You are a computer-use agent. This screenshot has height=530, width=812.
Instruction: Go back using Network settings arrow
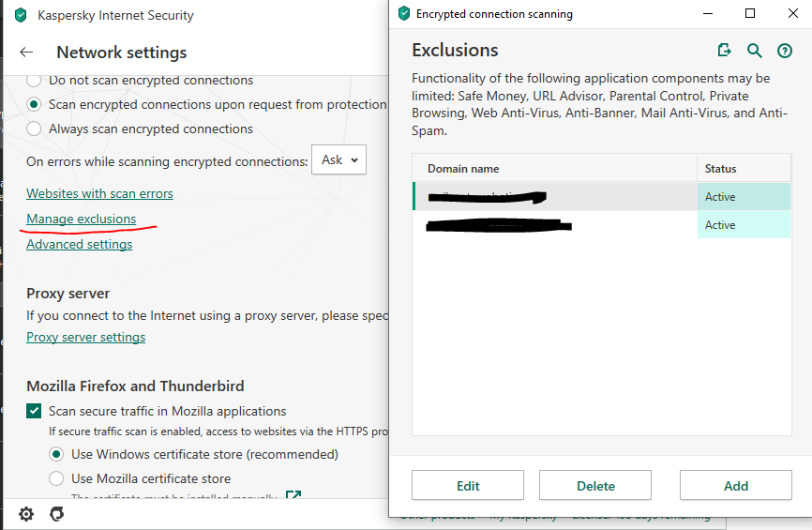[x=26, y=52]
